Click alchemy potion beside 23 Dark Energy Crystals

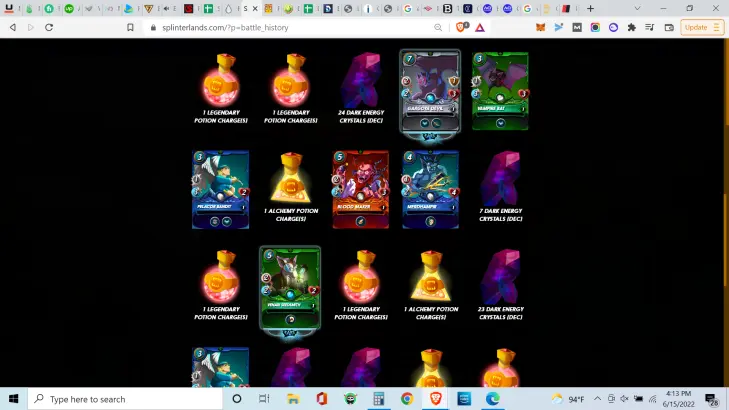pyautogui.click(x=431, y=285)
